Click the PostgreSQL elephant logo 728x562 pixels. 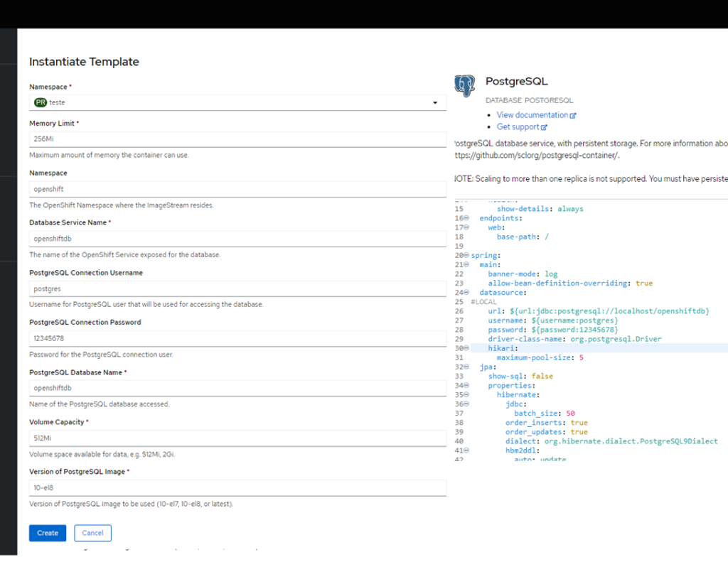tap(465, 86)
